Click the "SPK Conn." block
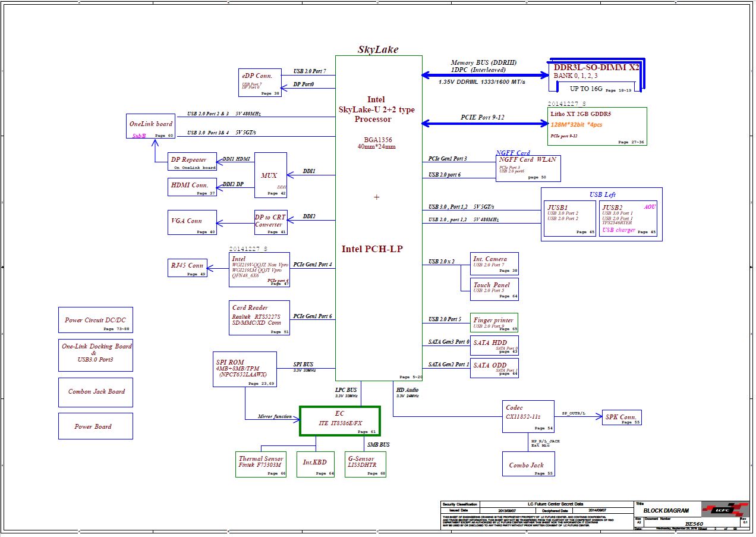This screenshot has width=756, height=537. [x=622, y=417]
